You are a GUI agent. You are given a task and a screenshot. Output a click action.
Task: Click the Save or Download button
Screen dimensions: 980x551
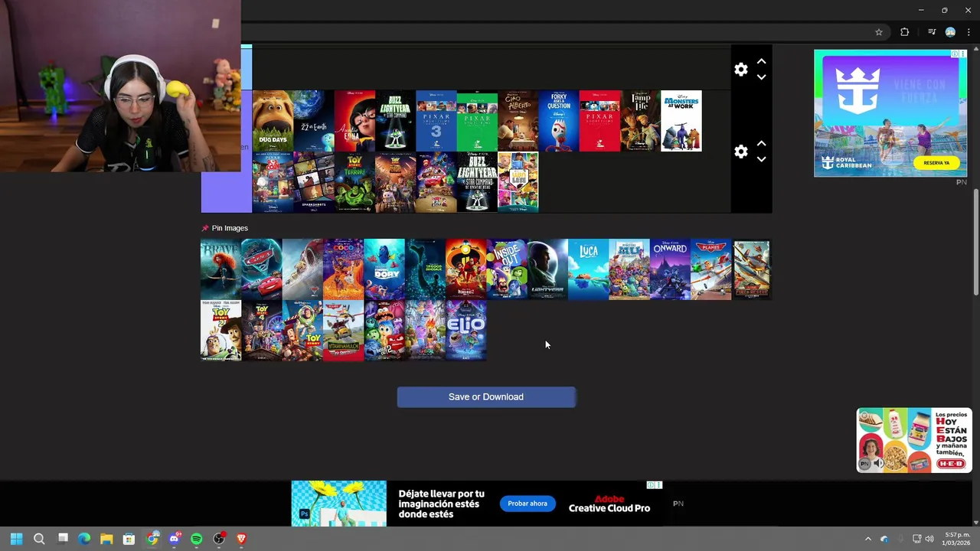coord(486,397)
